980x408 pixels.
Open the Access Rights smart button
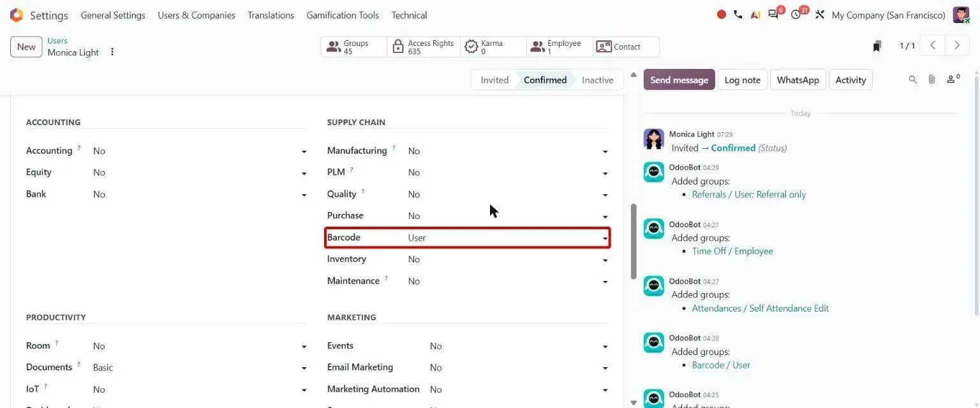click(x=424, y=47)
